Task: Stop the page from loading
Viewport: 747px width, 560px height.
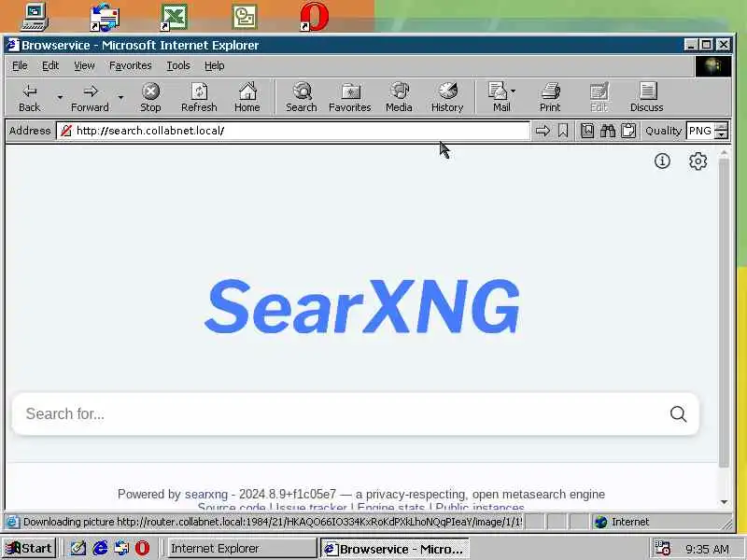Action: 150,98
